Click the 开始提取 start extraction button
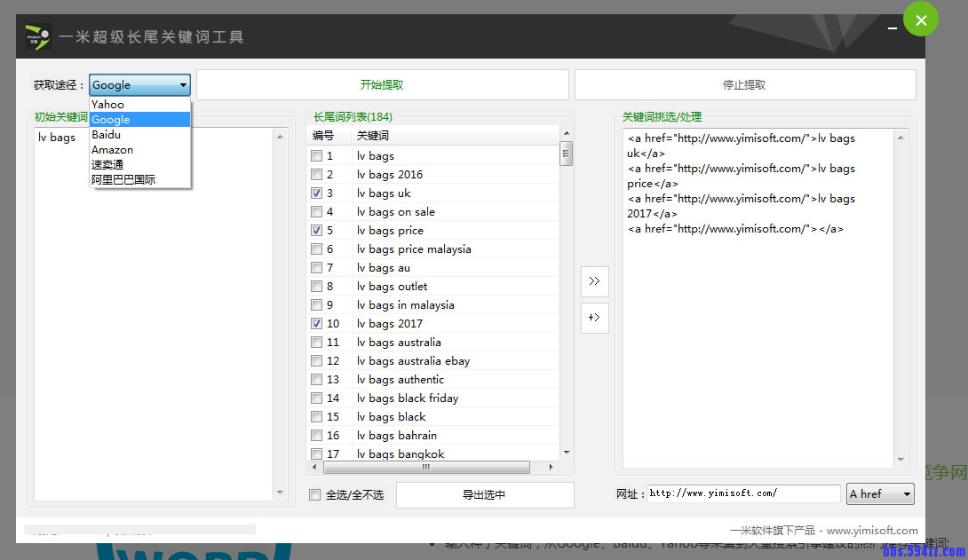Viewport: 968px width, 560px height. pyautogui.click(x=382, y=85)
